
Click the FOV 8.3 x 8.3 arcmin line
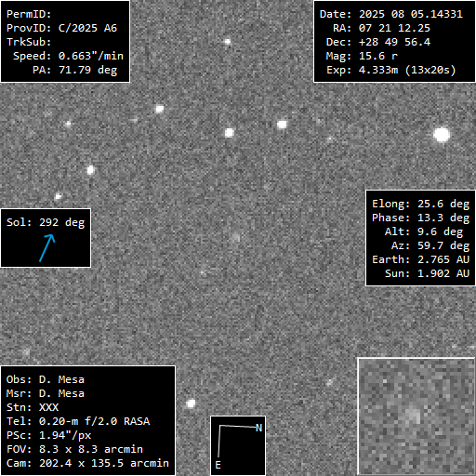coord(74,449)
